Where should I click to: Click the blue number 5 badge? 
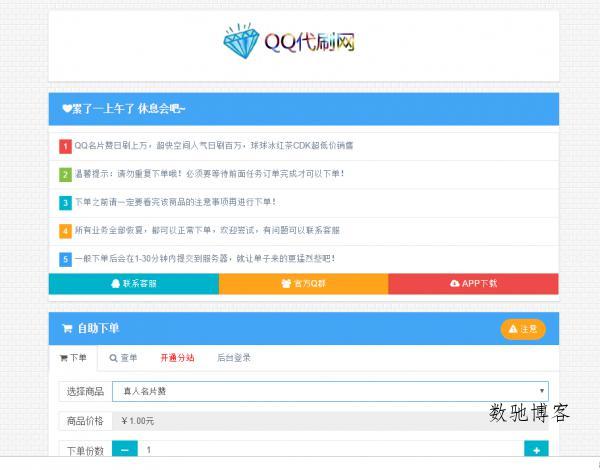pyautogui.click(x=65, y=259)
